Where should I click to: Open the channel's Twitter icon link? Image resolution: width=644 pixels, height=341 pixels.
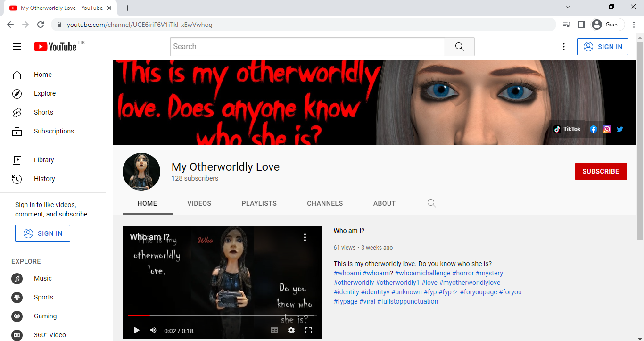point(620,129)
